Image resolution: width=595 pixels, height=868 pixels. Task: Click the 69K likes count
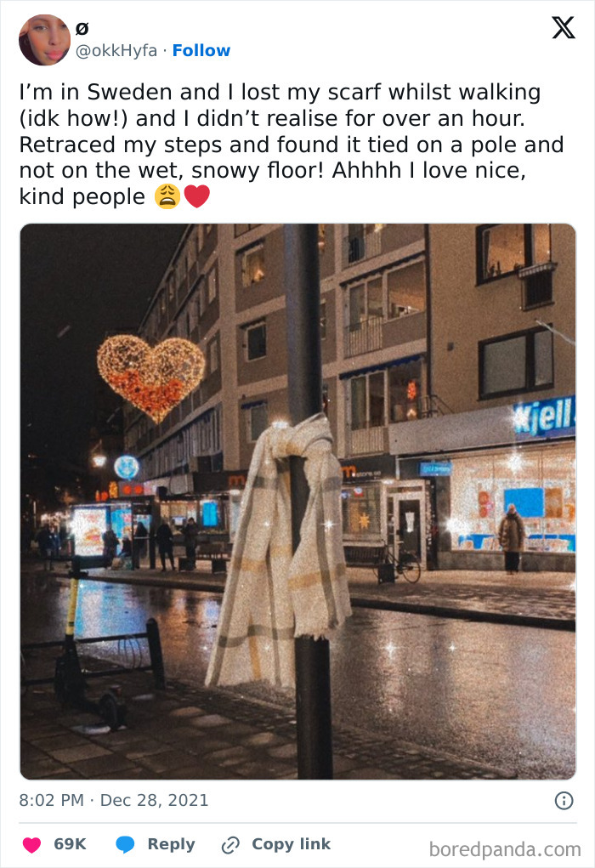point(70,844)
